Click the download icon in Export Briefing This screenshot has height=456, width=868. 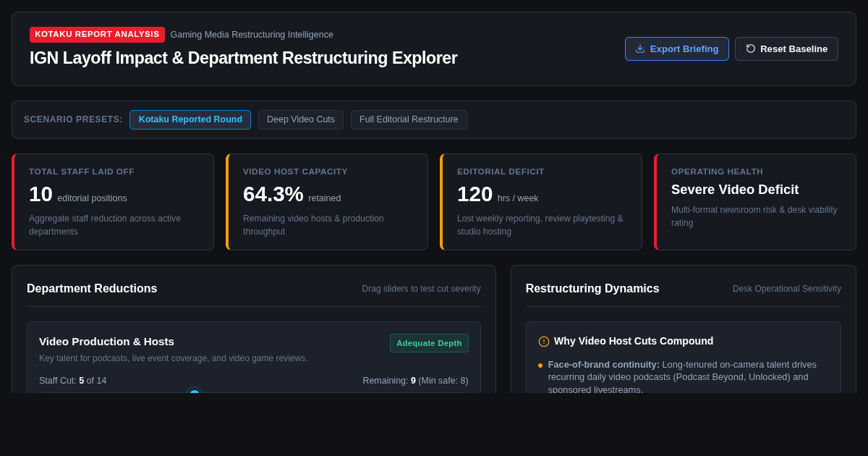point(640,48)
